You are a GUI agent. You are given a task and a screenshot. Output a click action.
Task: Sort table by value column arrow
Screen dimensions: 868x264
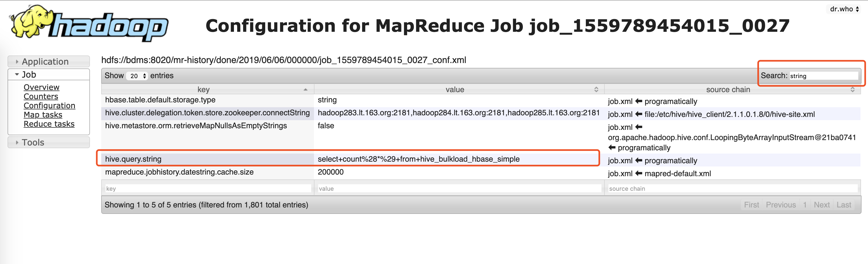click(596, 90)
